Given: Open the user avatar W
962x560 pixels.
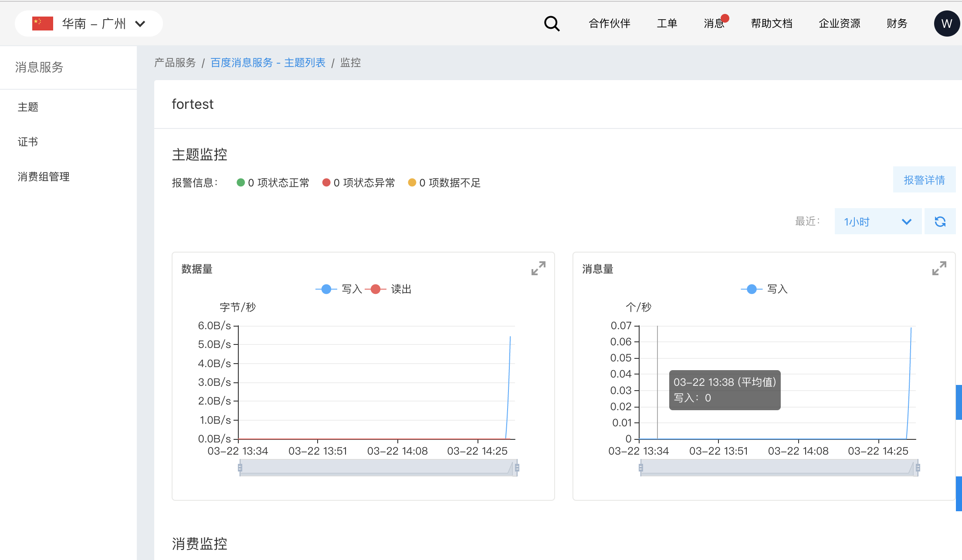Looking at the screenshot, I should pyautogui.click(x=947, y=24).
